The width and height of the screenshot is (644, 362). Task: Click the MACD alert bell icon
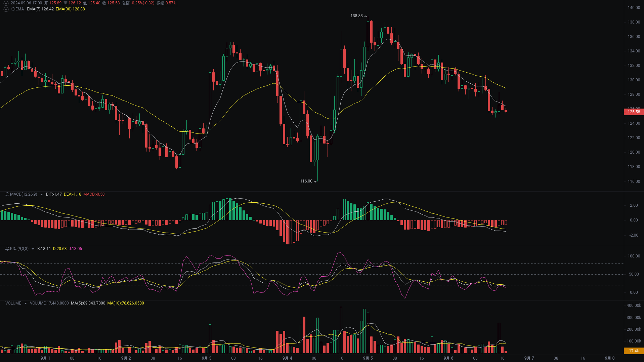7,194
